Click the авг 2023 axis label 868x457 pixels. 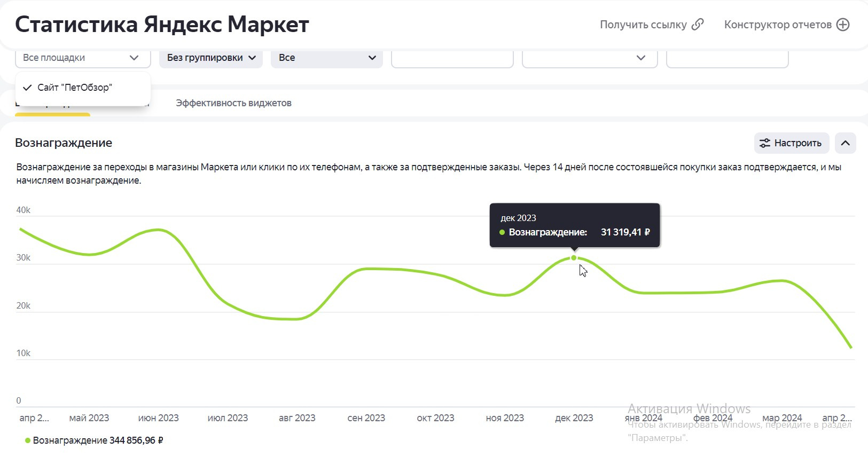pyautogui.click(x=297, y=418)
